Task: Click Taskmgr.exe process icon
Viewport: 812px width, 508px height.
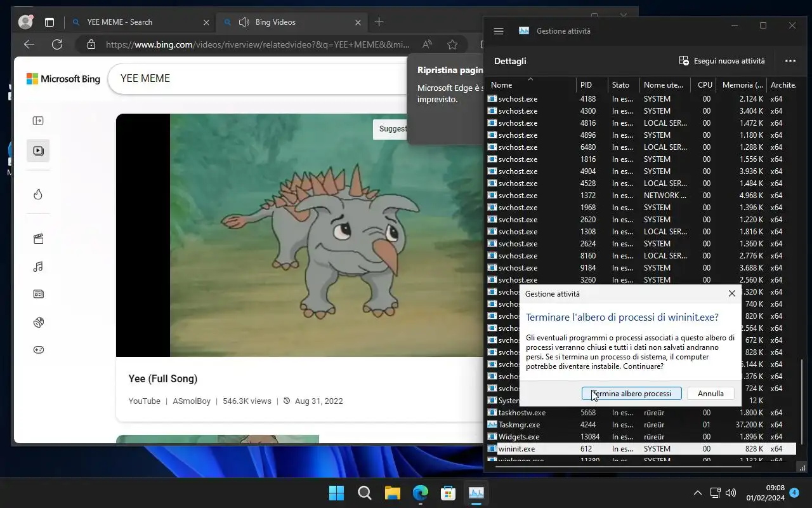Action: tap(492, 425)
